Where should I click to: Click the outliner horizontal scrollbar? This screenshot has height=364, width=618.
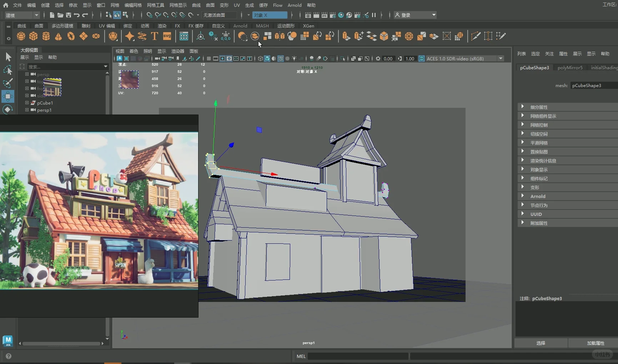[x=61, y=343]
